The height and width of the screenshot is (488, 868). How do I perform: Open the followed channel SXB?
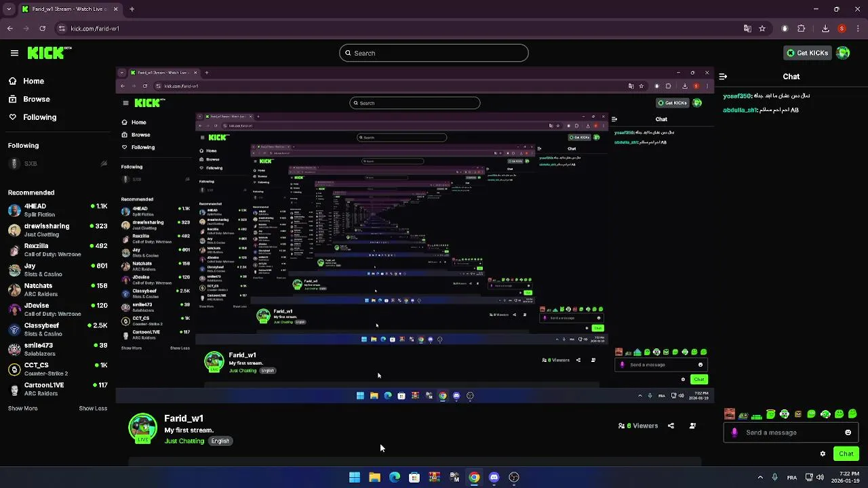click(x=58, y=163)
